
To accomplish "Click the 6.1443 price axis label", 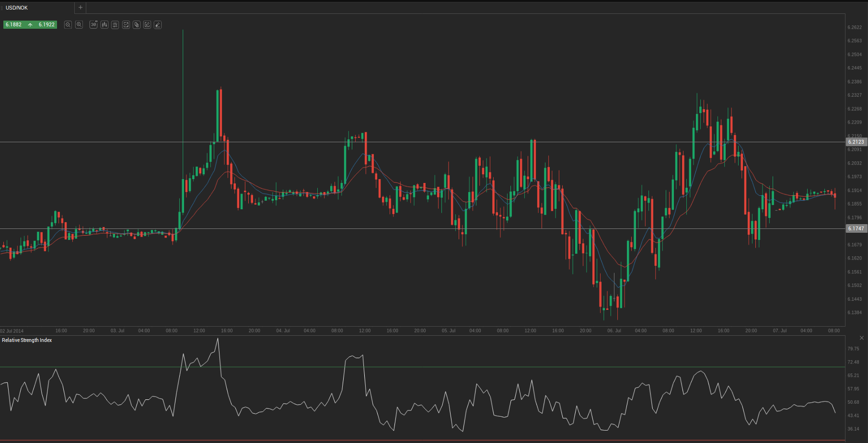I will [x=855, y=299].
